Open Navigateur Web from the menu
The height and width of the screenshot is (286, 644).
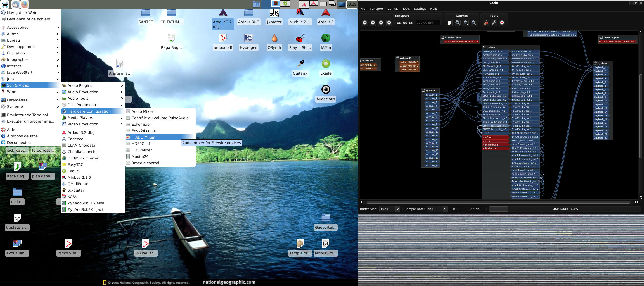tap(30, 13)
